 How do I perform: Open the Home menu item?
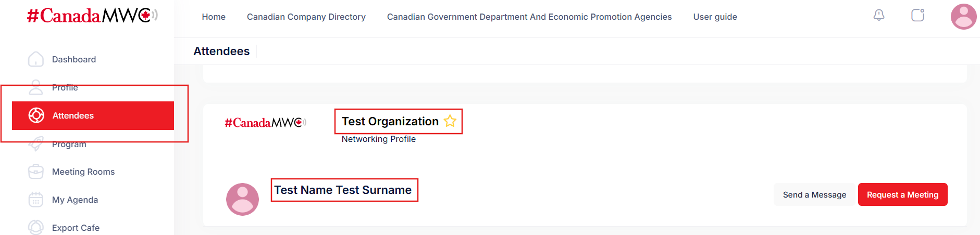click(214, 17)
